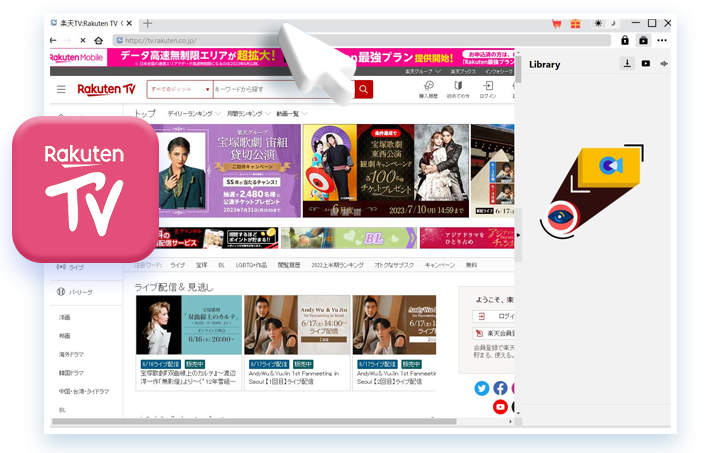Select 洋画 in the left sidebar
The image size is (713, 453).
click(x=64, y=317)
